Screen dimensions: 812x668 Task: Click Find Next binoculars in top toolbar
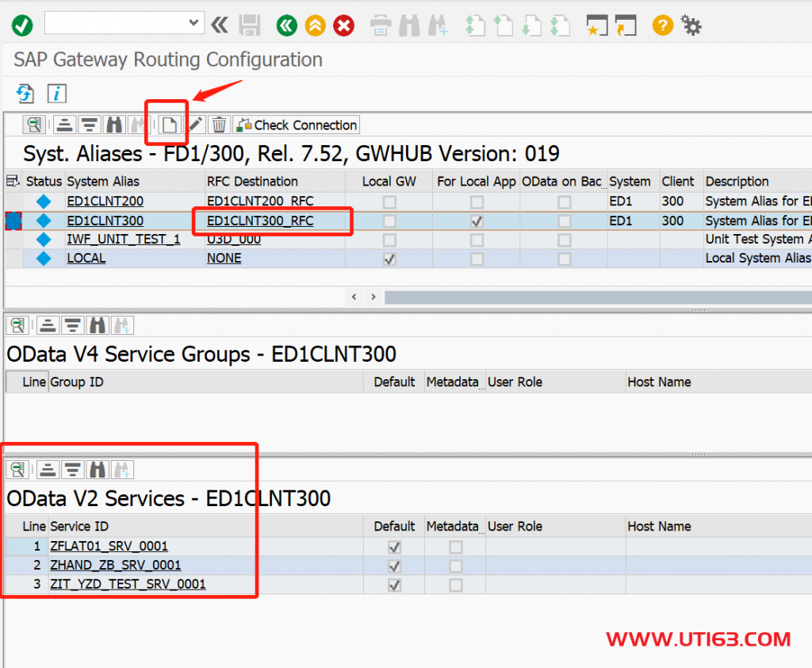[438, 25]
